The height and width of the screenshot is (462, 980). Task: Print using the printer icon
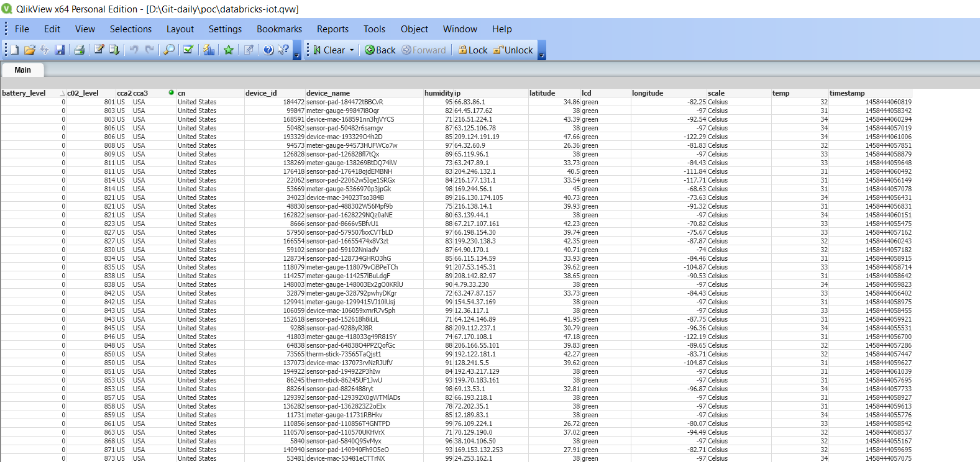click(79, 50)
